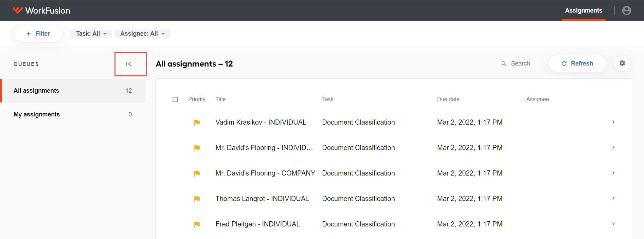Open the user account profile icon
The image size is (644, 239).
[626, 11]
